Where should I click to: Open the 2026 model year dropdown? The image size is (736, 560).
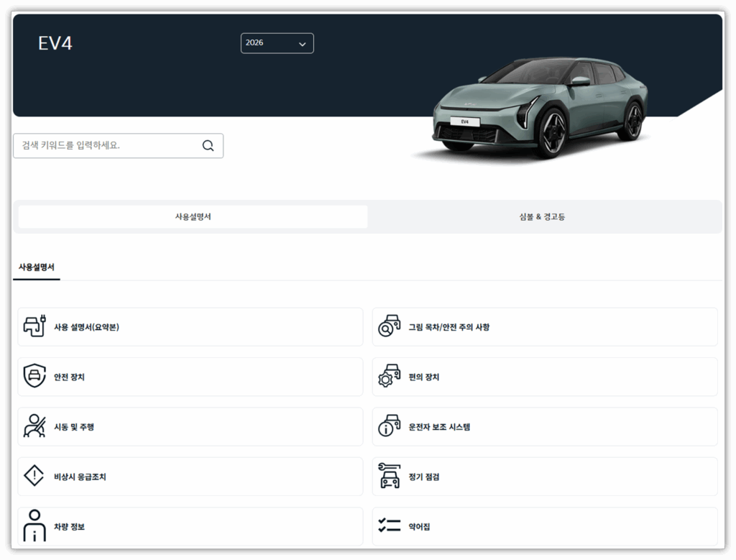tap(277, 43)
